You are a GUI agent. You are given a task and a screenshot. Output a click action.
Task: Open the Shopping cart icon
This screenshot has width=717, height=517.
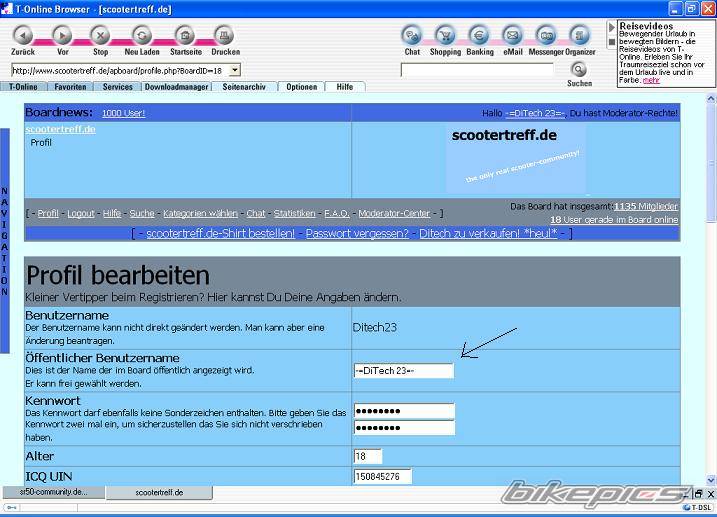pos(445,35)
